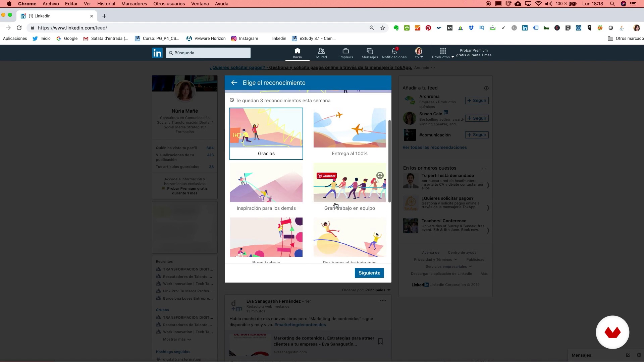Open the Yo profile menu
The height and width of the screenshot is (362, 644).
[x=419, y=53]
